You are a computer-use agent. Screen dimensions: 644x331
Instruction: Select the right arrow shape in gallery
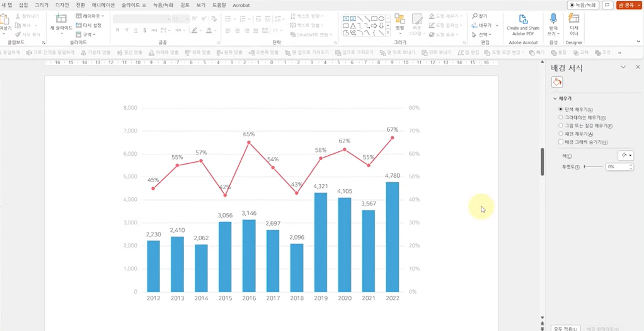374,25
